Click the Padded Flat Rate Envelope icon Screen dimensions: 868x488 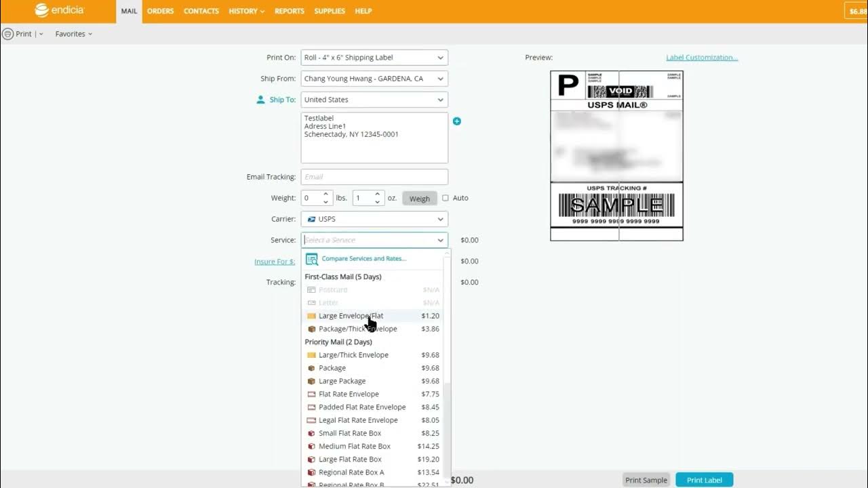pos(311,407)
